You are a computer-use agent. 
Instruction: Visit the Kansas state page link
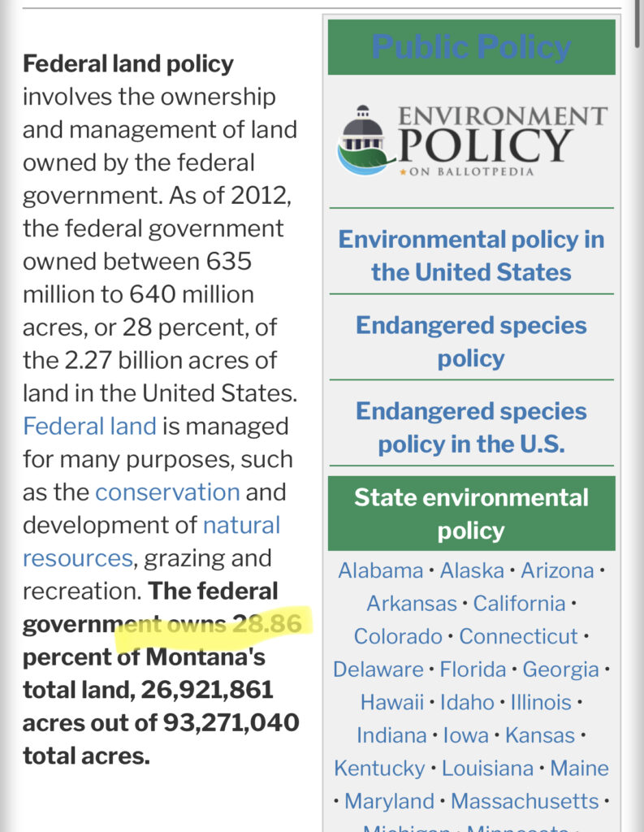coord(539,735)
